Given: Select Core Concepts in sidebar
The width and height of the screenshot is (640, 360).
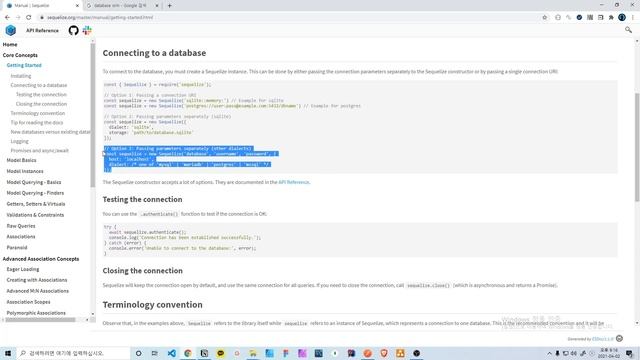Looking at the screenshot, I should 20,55.
